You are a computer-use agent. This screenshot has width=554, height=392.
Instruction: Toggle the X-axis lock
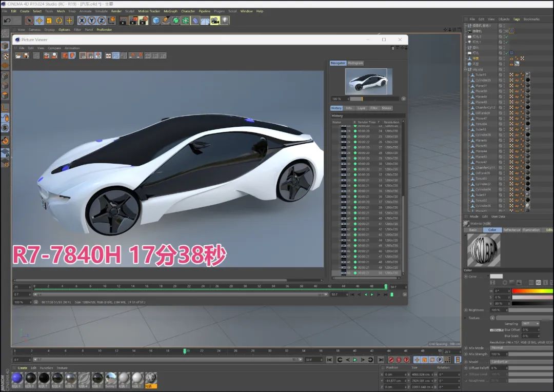point(82,21)
